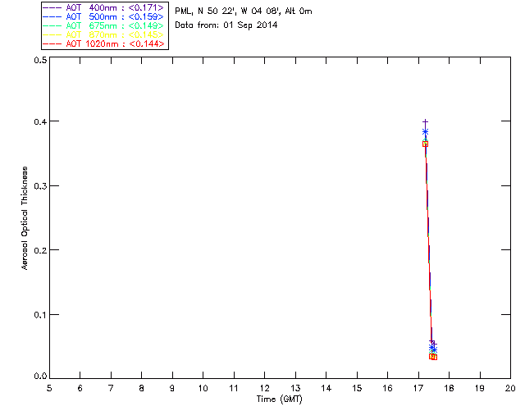Screen dimensions: 525x420
Task: Click the blue asterisk marker near 0.38
Action: pyautogui.click(x=425, y=132)
